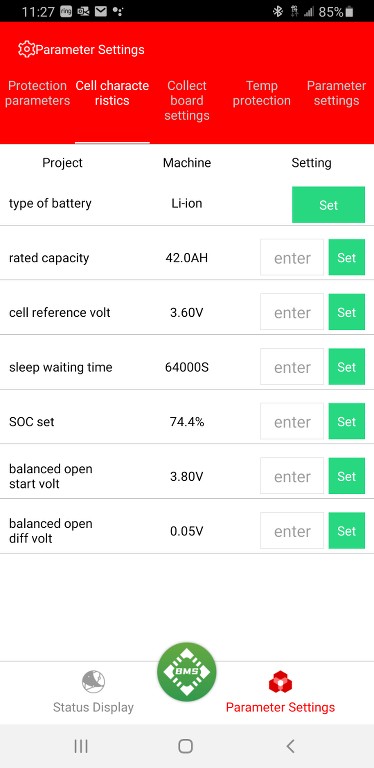Open Collect board settings tab
The height and width of the screenshot is (768, 374).
click(x=187, y=100)
